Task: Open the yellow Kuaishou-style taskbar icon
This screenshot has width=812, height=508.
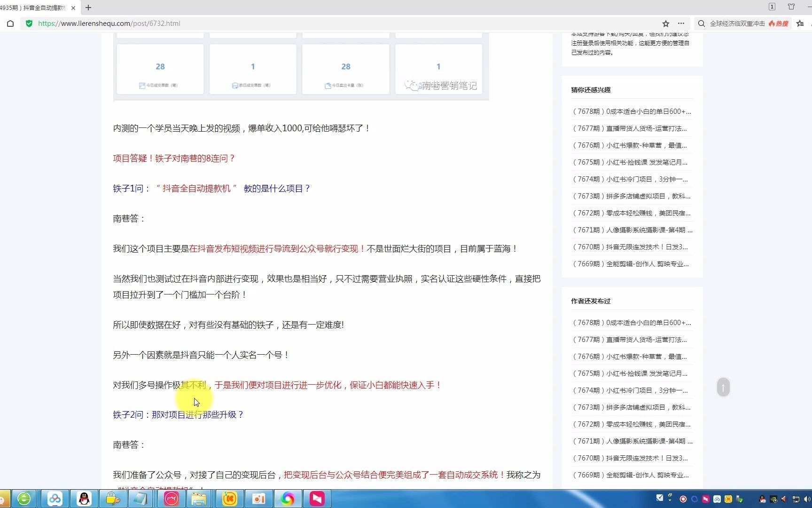Action: 229,499
